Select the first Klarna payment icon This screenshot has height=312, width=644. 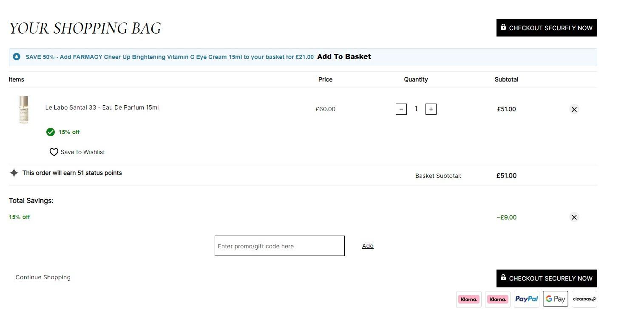469,299
